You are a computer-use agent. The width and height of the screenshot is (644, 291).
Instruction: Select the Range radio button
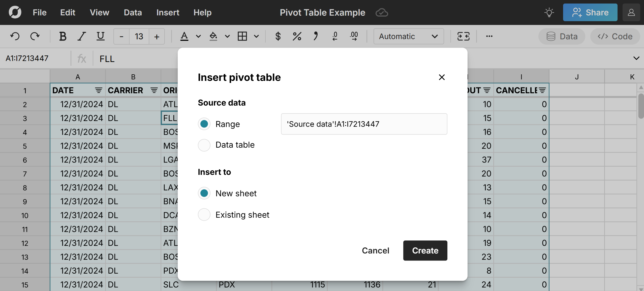click(x=204, y=124)
